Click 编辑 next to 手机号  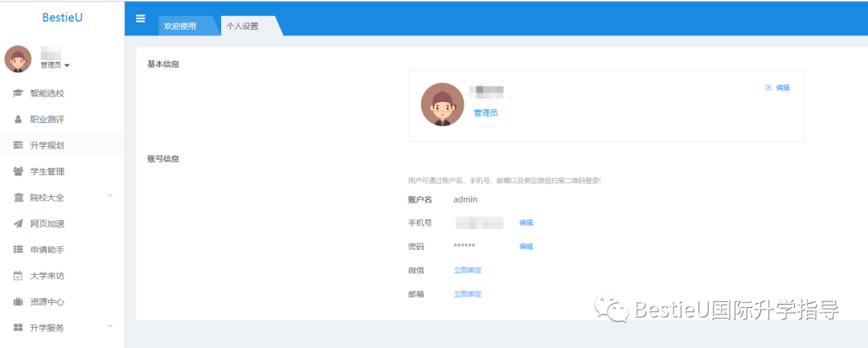(526, 223)
